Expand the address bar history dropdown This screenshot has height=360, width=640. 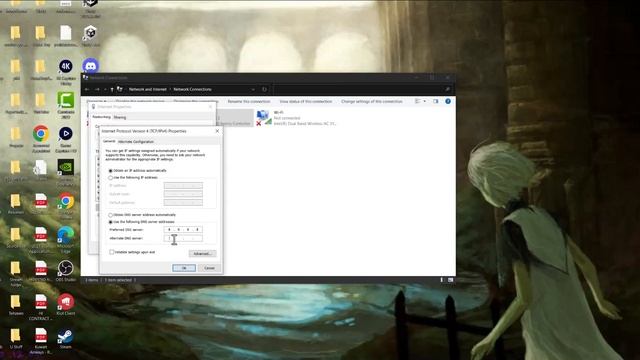pos(253,89)
